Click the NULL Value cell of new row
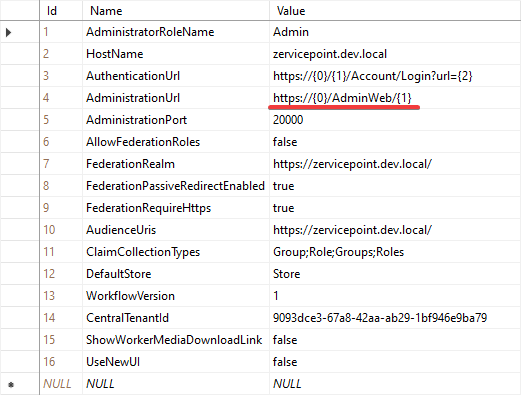Screen dimensions: 522x396 395,384
